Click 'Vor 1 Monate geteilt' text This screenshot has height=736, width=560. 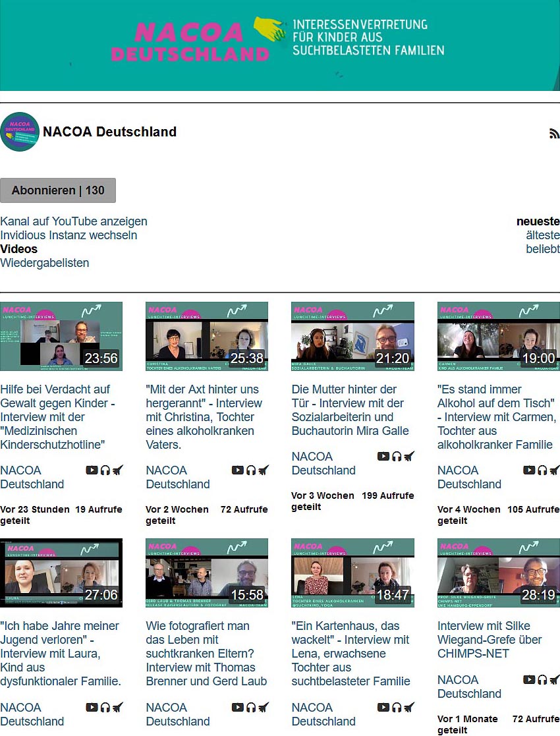pyautogui.click(x=468, y=724)
